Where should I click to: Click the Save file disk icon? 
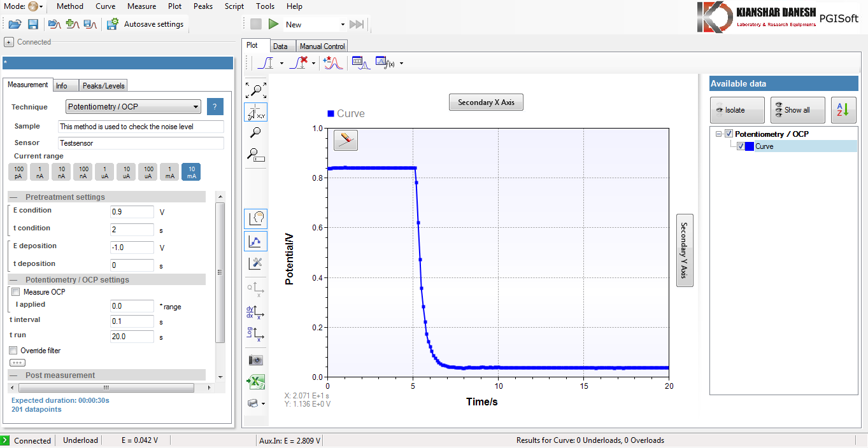click(x=33, y=24)
